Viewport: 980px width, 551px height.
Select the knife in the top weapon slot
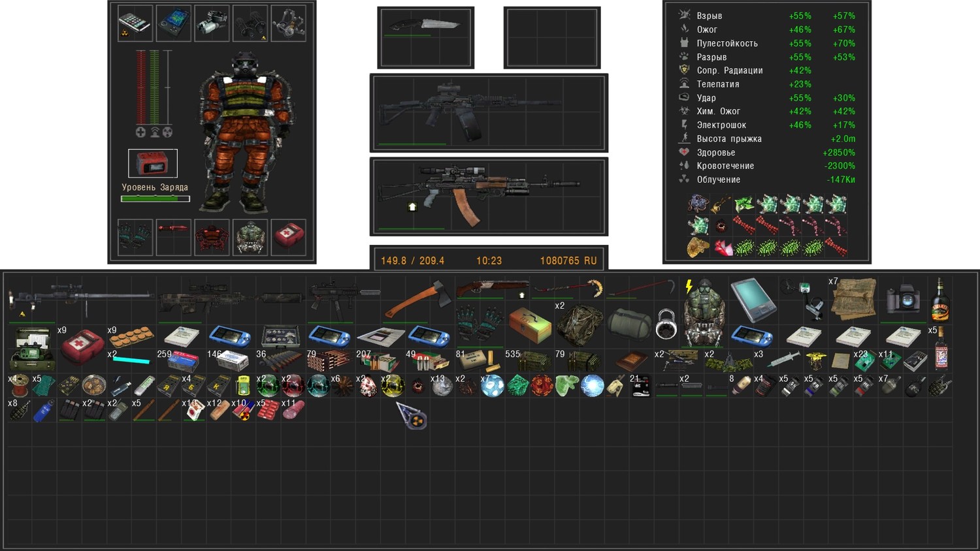[425, 37]
